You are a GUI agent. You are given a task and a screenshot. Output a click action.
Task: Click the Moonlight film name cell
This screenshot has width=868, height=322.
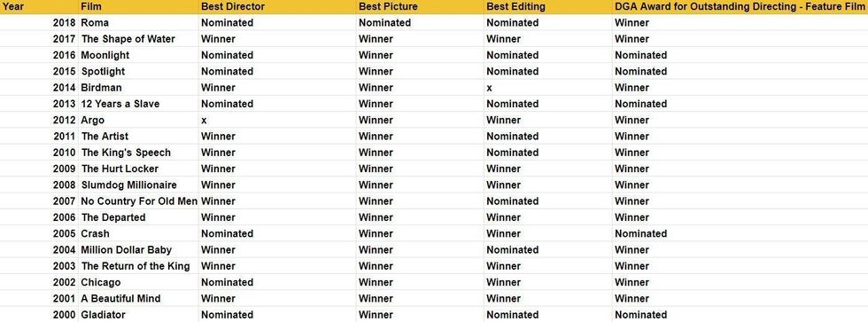(138, 55)
